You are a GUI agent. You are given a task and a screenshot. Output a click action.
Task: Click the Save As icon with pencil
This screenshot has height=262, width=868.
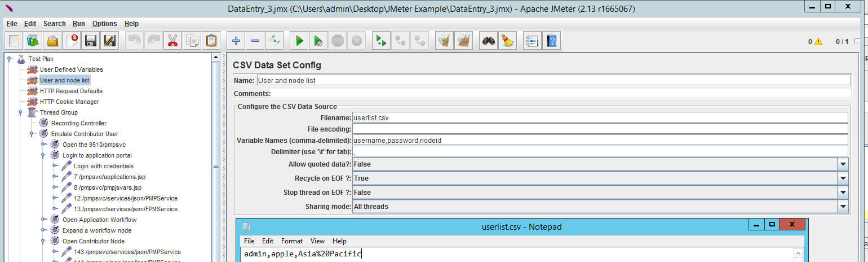110,41
